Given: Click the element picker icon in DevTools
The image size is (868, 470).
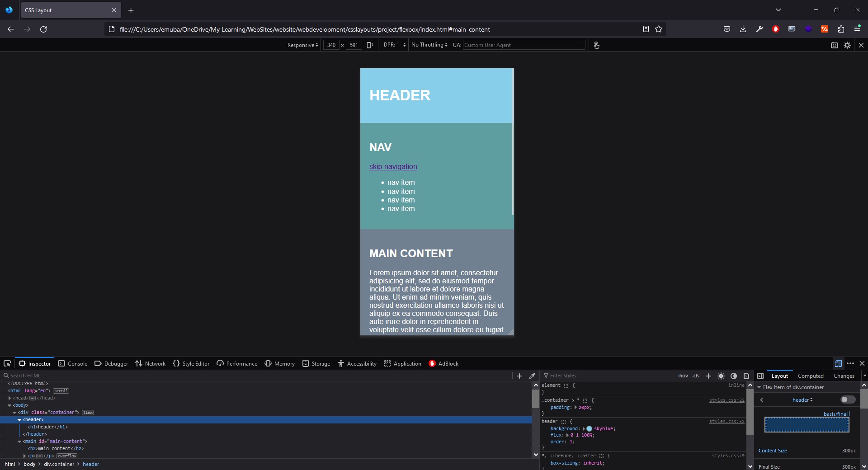Looking at the screenshot, I should pyautogui.click(x=7, y=363).
